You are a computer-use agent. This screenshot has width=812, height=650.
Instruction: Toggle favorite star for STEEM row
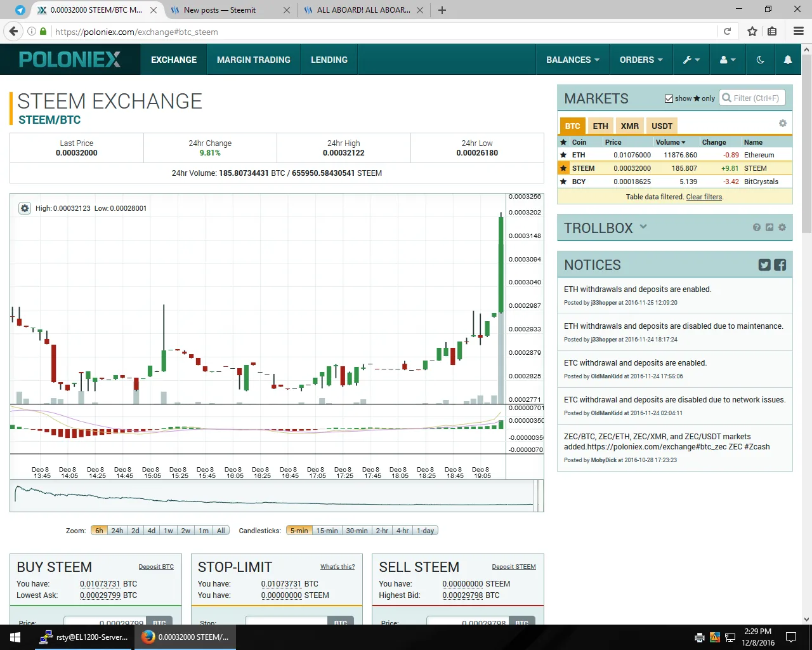(x=563, y=168)
